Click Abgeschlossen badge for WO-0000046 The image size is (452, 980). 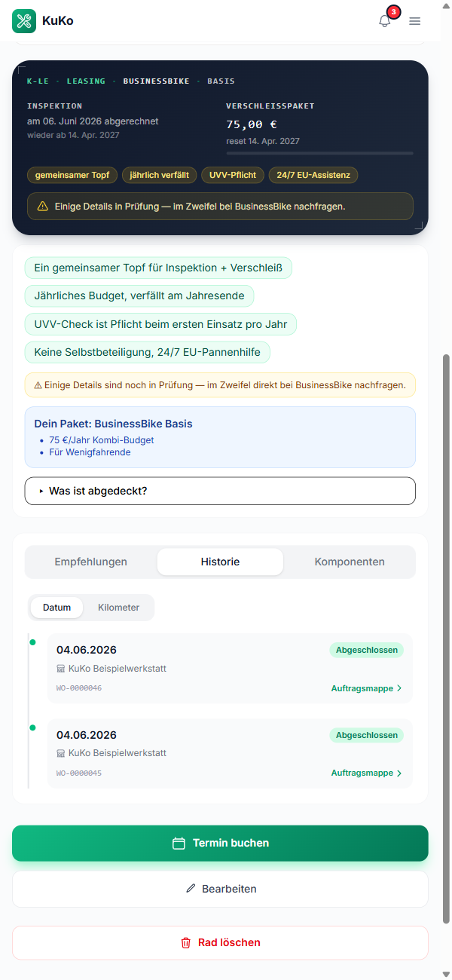[366, 650]
